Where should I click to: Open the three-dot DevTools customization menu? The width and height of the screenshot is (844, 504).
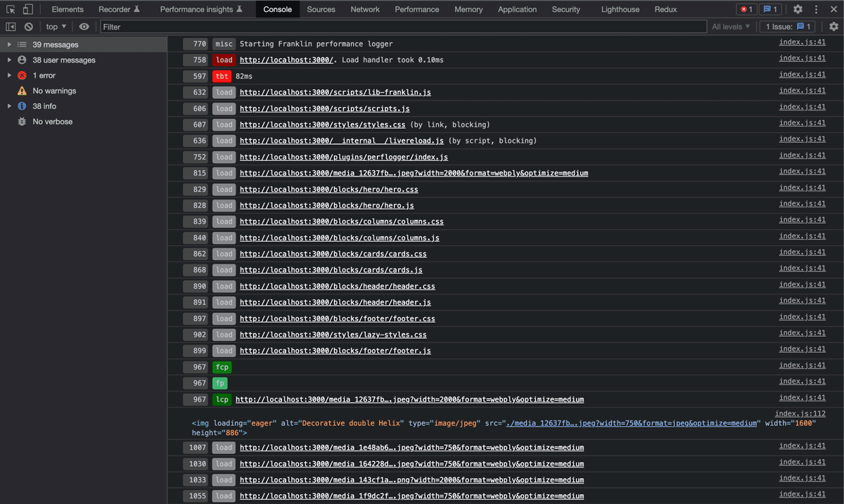coord(815,9)
